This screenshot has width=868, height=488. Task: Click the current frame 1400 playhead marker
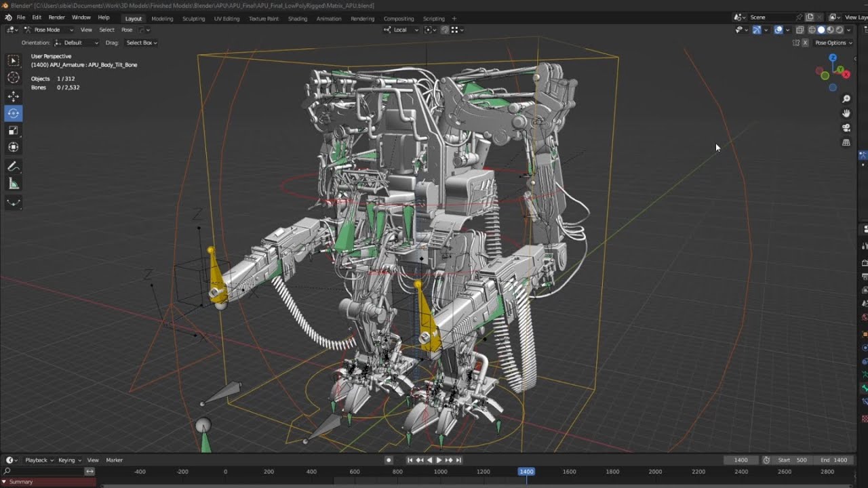pos(526,471)
